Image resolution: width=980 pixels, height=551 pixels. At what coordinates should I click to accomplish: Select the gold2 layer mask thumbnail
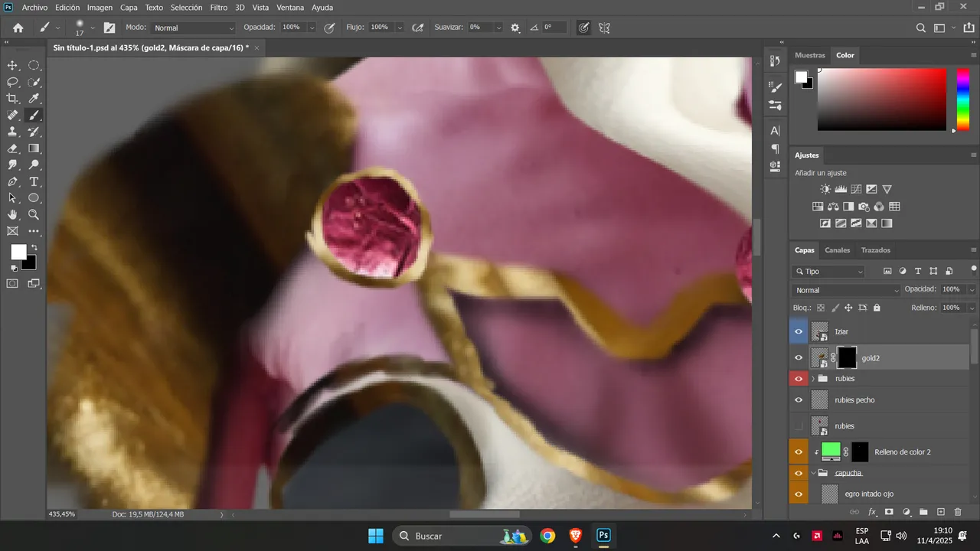point(847,357)
